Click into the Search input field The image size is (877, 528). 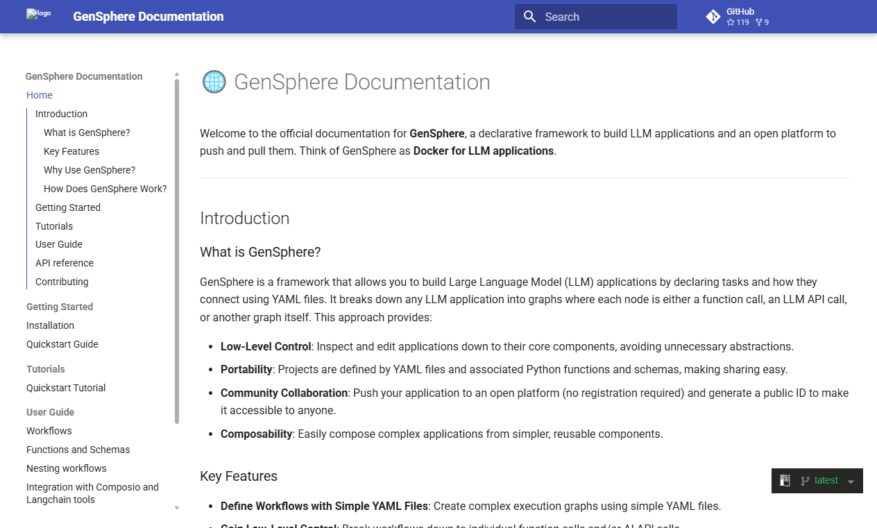click(x=596, y=17)
